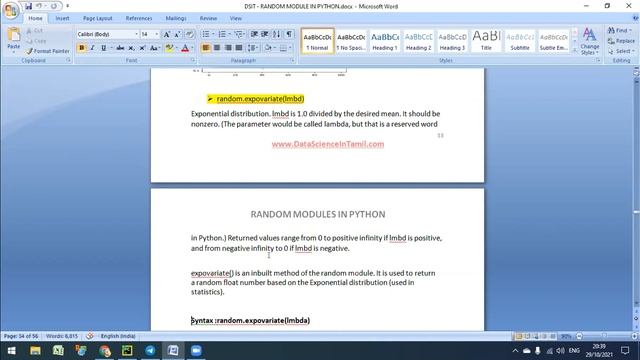The image size is (640, 360).
Task: Open Change Styles
Action: click(589, 41)
